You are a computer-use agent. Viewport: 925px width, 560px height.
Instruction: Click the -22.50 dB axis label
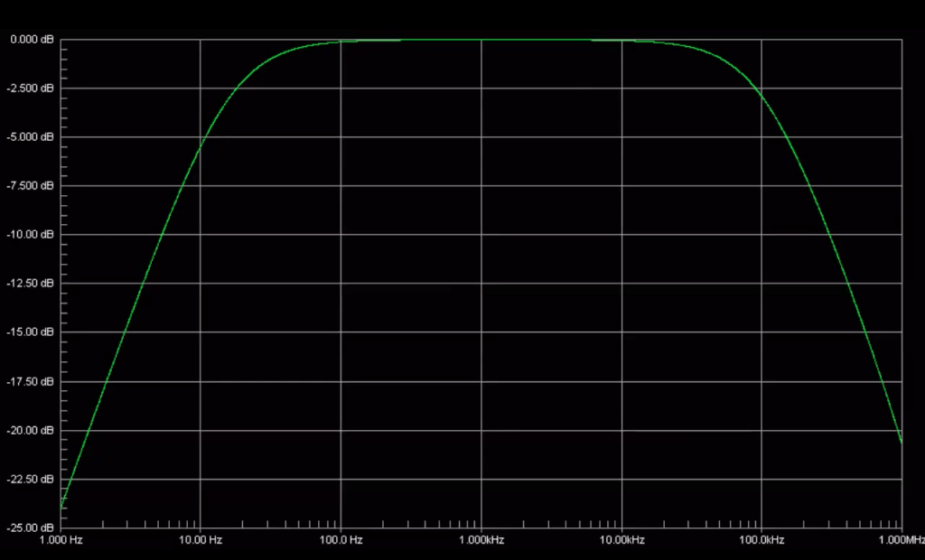pyautogui.click(x=30, y=479)
